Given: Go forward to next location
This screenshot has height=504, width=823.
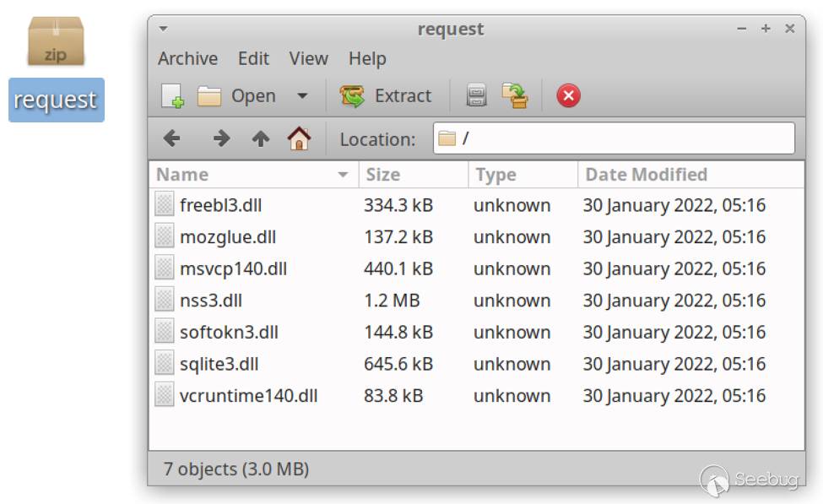Looking at the screenshot, I should click(x=221, y=138).
